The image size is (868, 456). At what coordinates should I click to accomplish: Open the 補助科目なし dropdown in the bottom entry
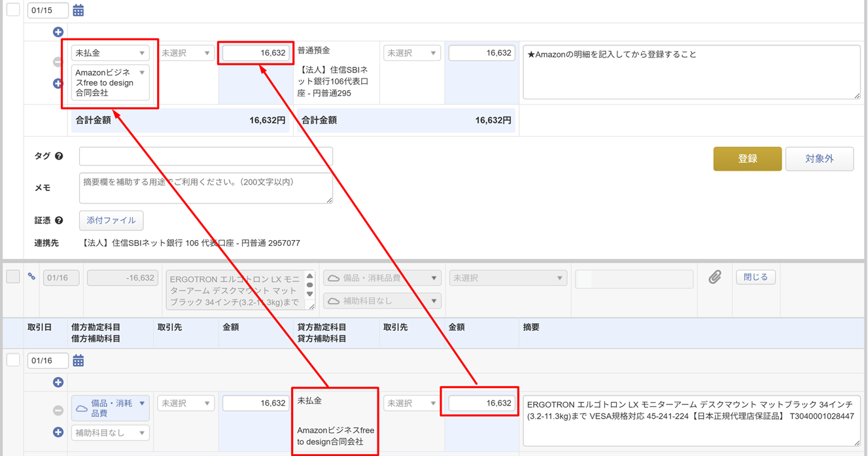tap(110, 432)
